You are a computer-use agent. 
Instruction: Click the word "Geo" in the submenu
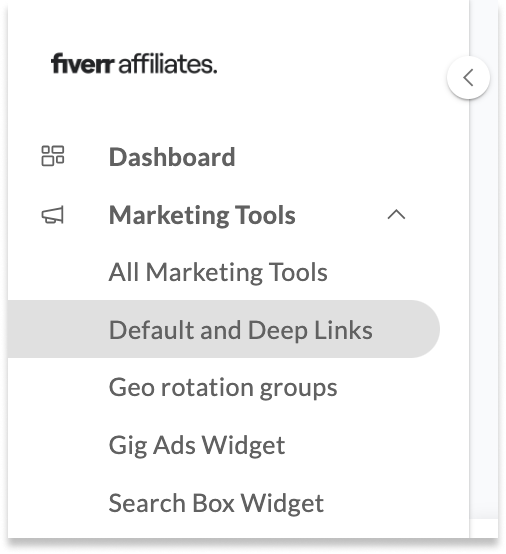coord(131,388)
